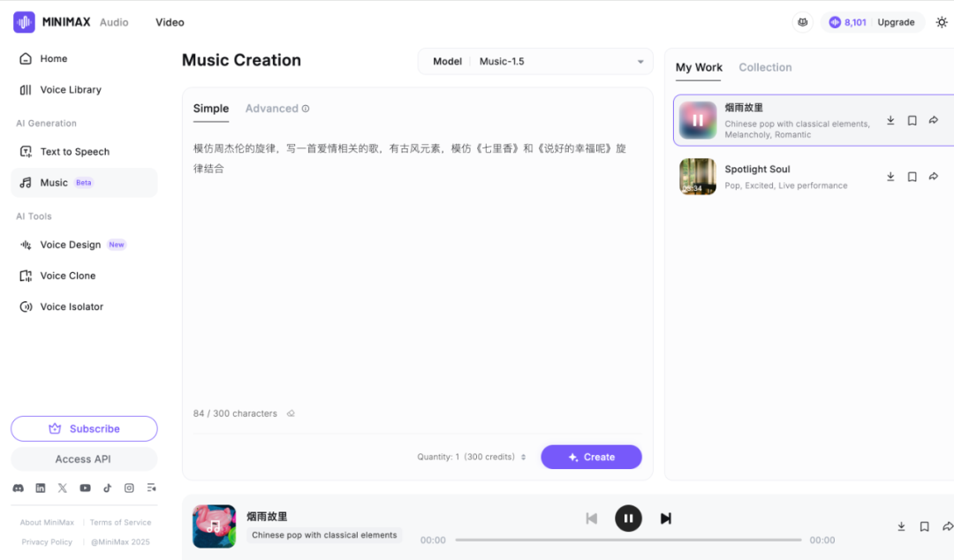This screenshot has height=560, width=954.
Task: Bookmark the Spotlight Soul track
Action: [x=912, y=177]
